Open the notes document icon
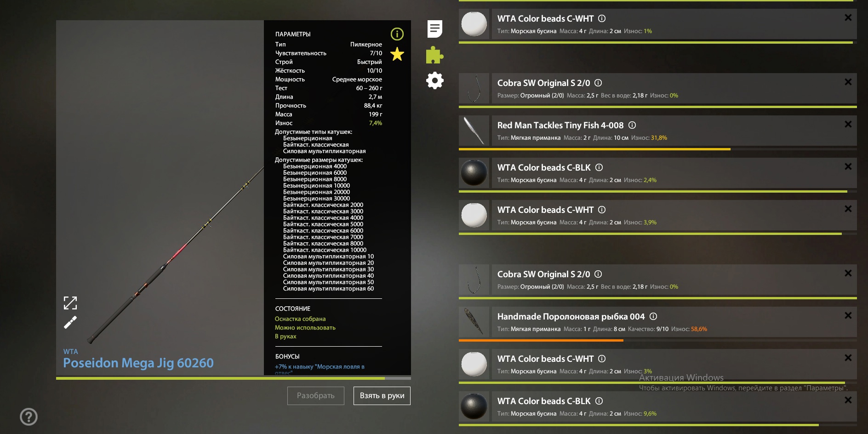This screenshot has height=434, width=868. [x=434, y=29]
